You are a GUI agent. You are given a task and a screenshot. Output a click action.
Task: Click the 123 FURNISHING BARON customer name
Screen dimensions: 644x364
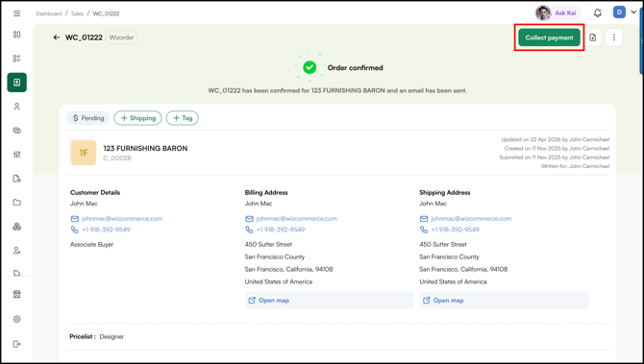[x=145, y=149]
